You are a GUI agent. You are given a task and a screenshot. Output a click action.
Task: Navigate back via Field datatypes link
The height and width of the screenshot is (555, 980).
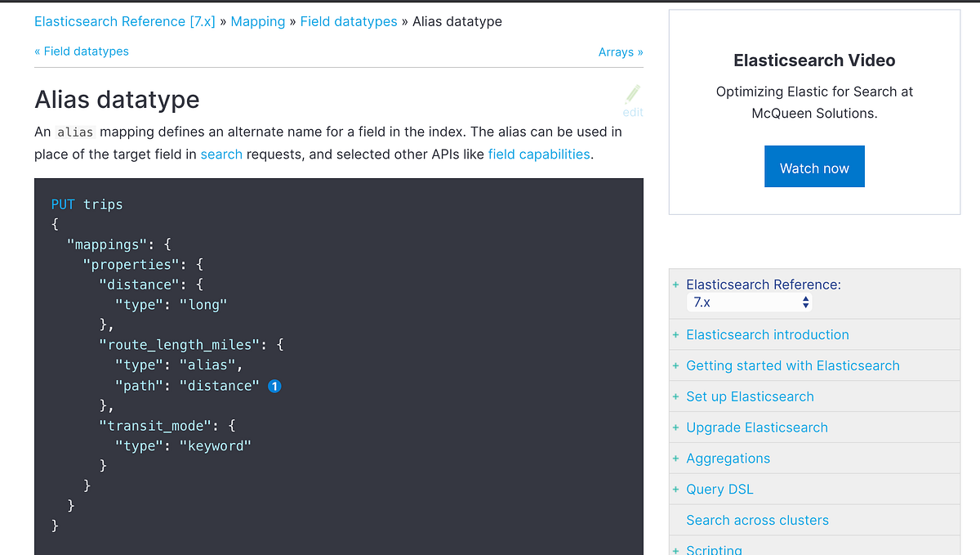82,51
